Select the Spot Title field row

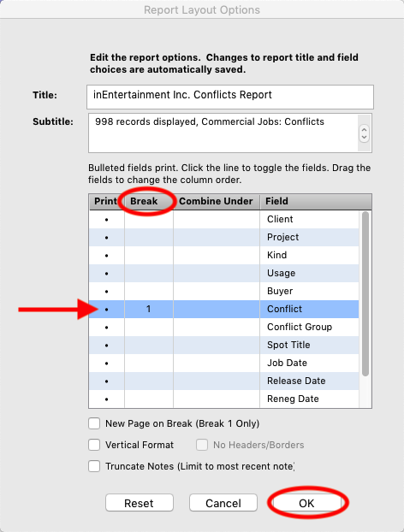224,345
